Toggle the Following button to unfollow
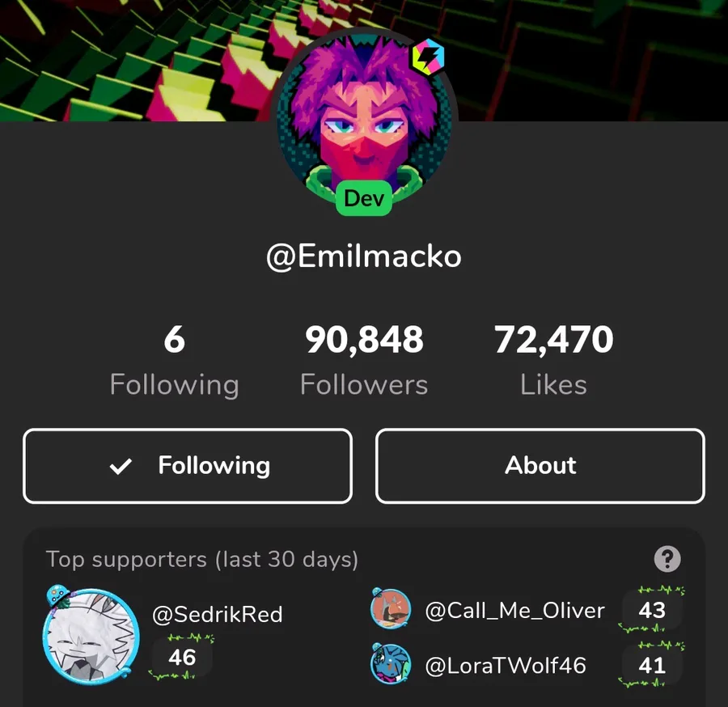 [188, 466]
